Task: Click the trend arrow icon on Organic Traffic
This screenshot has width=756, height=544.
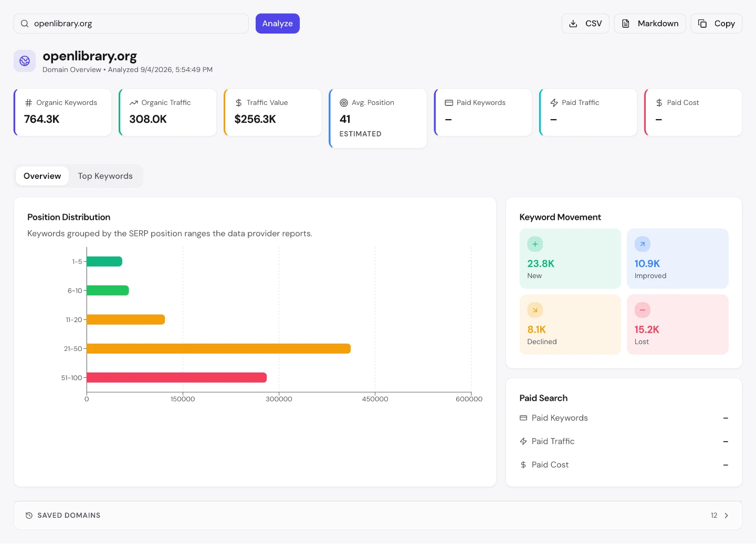Action: coord(134,103)
